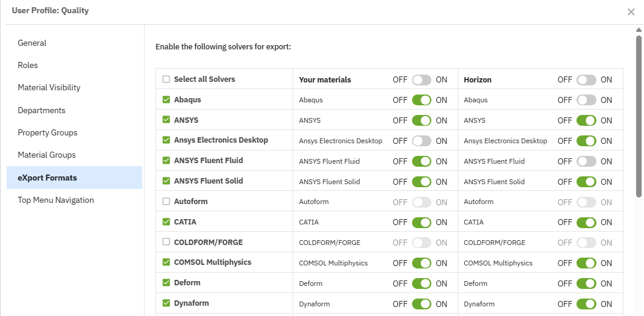Screen dimensions: 644x316
Task: Uncheck the Abaqus solver checkbox
Action: click(x=166, y=100)
